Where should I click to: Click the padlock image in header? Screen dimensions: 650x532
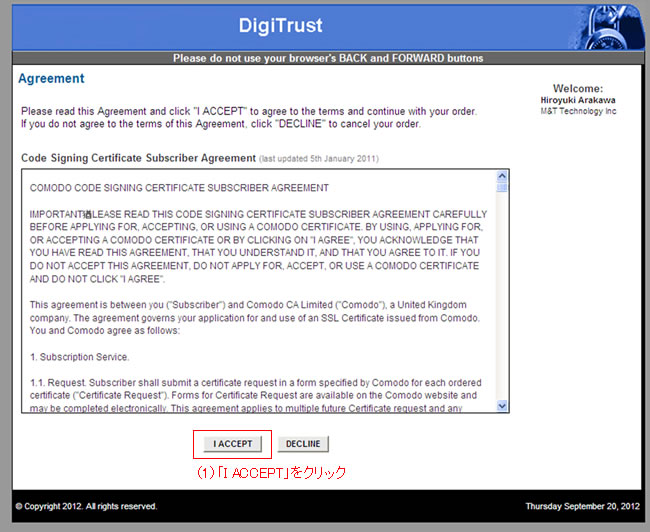click(609, 28)
